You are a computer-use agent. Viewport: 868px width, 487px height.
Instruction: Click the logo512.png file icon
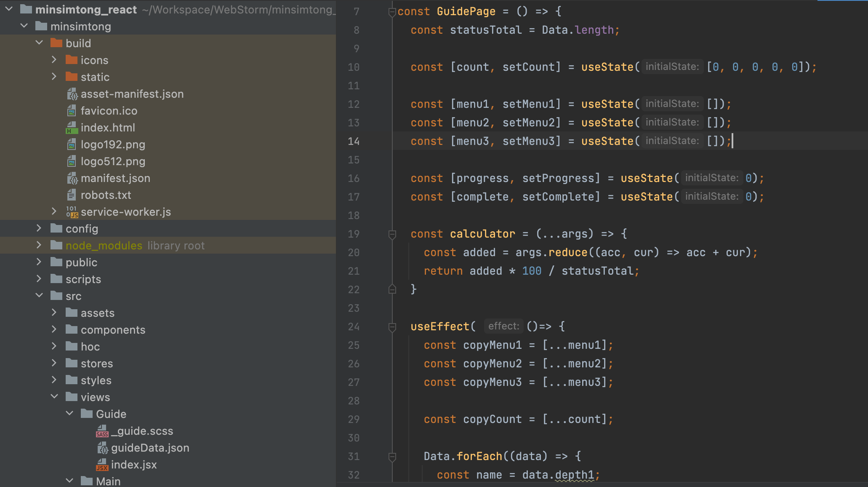(x=72, y=161)
